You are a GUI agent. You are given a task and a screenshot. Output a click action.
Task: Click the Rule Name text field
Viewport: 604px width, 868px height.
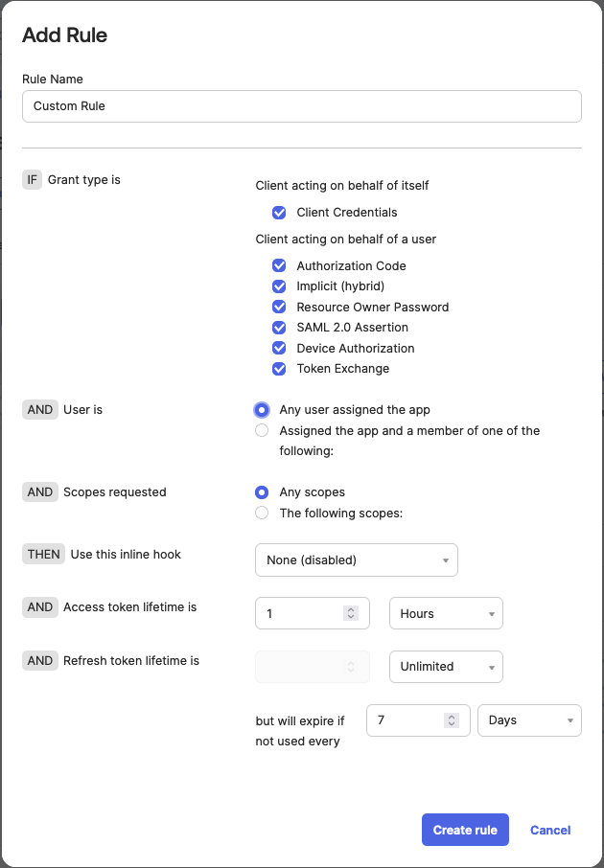(x=301, y=106)
